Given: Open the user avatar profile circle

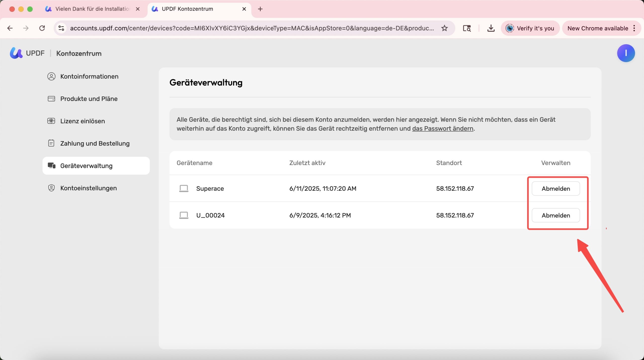Looking at the screenshot, I should [x=626, y=53].
